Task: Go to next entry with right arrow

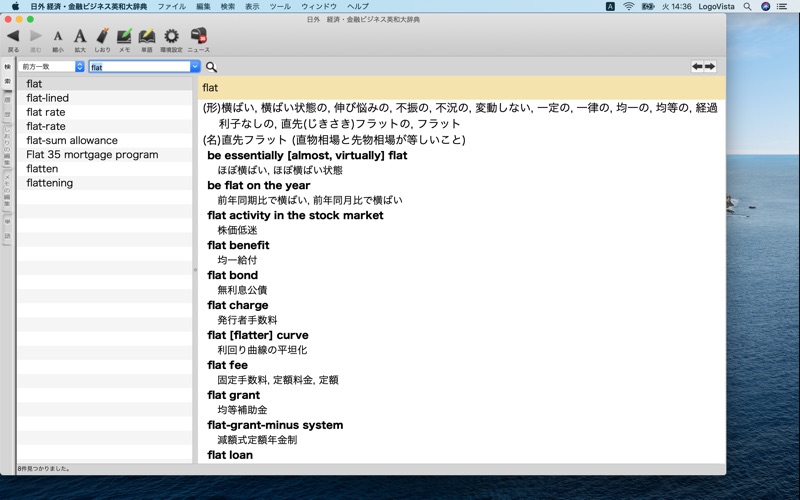Action: (x=710, y=66)
